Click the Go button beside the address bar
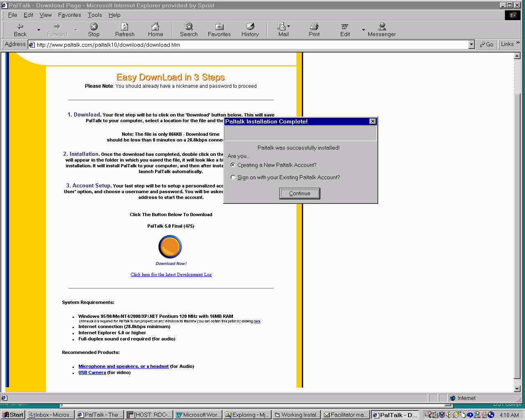525x420 pixels. click(486, 44)
